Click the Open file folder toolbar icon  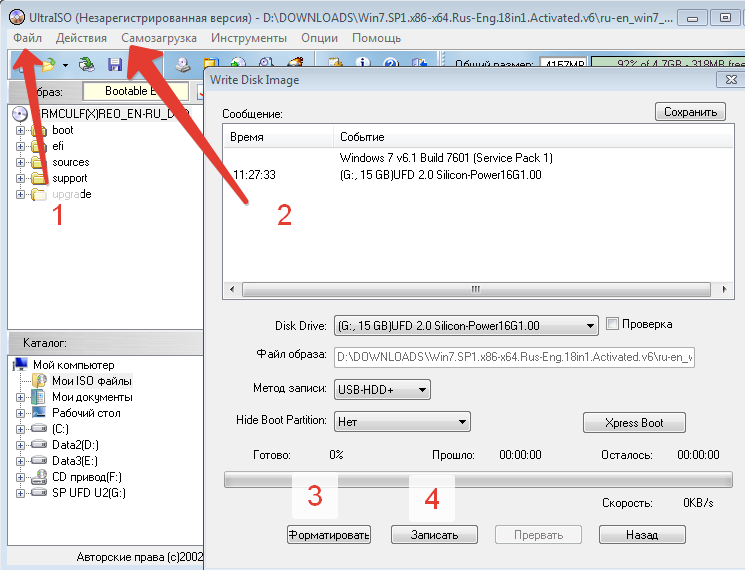48,65
